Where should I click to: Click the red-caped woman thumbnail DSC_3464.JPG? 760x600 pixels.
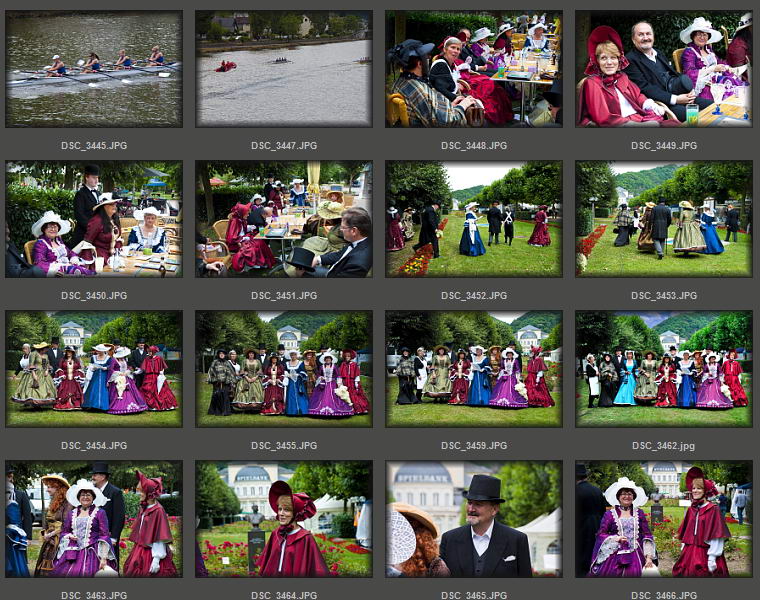[x=284, y=519]
